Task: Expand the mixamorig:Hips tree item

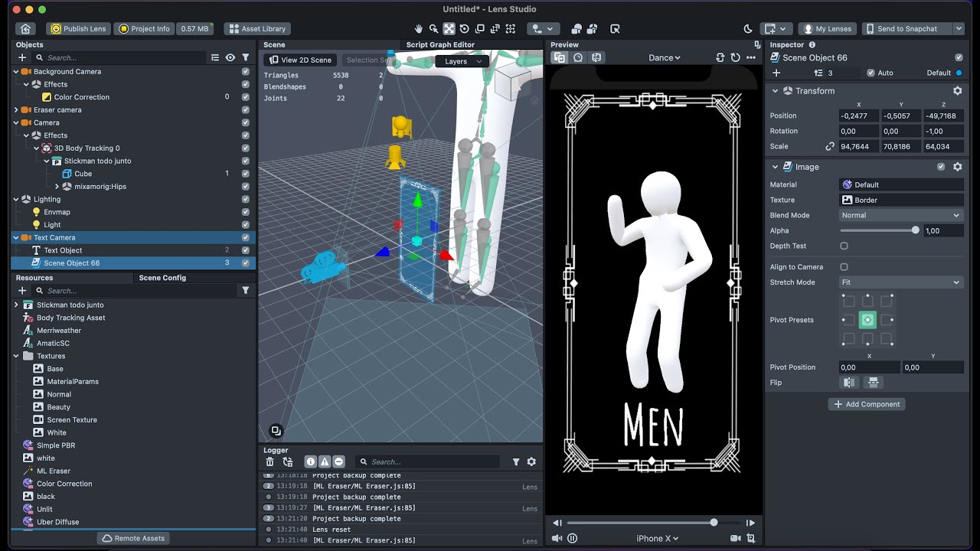Action: [57, 186]
